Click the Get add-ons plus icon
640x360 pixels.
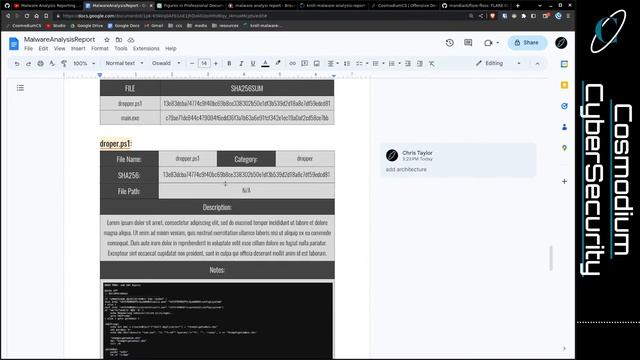pos(564,181)
